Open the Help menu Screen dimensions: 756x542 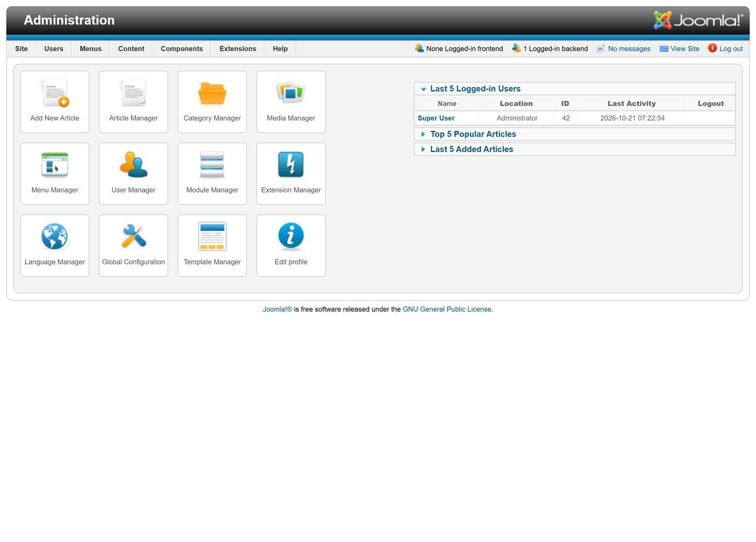point(280,49)
